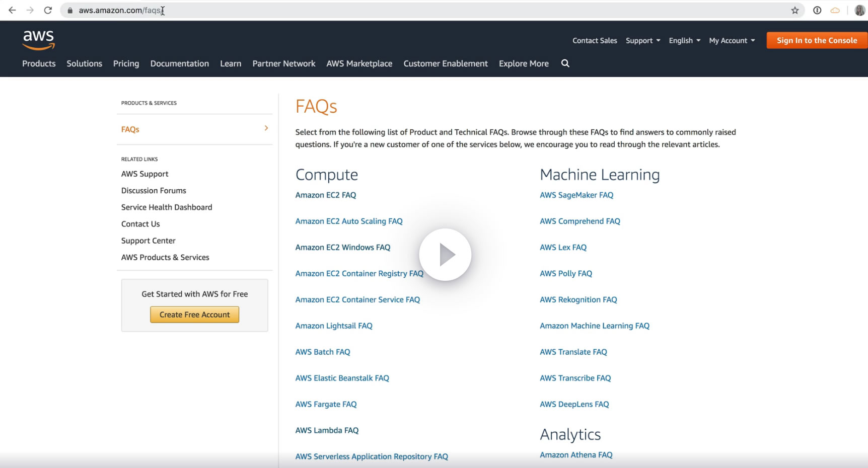Play the video overlay button
Image resolution: width=868 pixels, height=468 pixels.
click(x=445, y=255)
